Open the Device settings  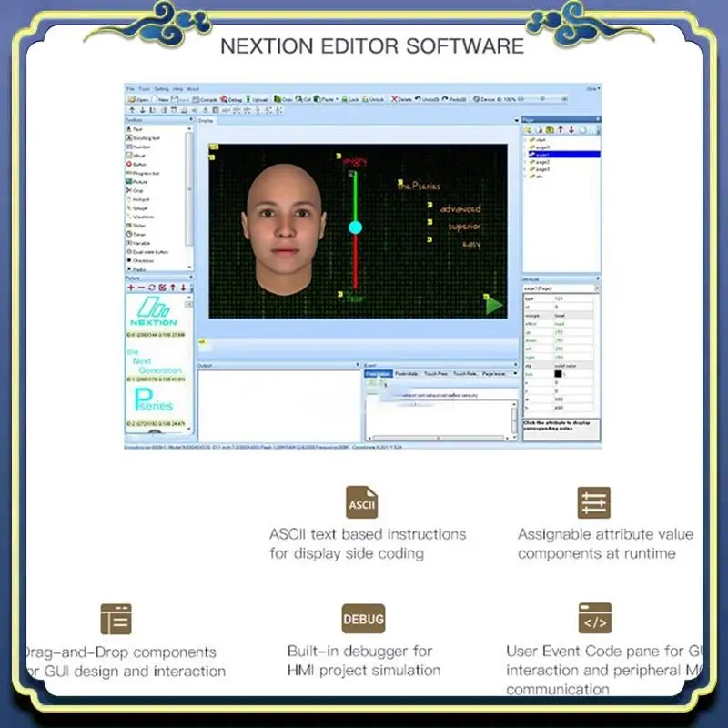pyautogui.click(x=484, y=99)
